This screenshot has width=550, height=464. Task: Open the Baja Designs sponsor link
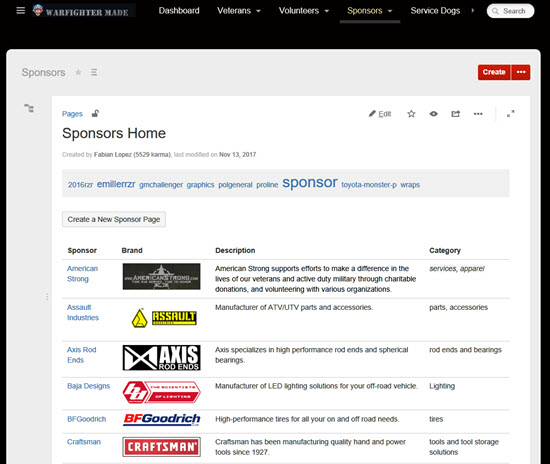click(x=88, y=386)
